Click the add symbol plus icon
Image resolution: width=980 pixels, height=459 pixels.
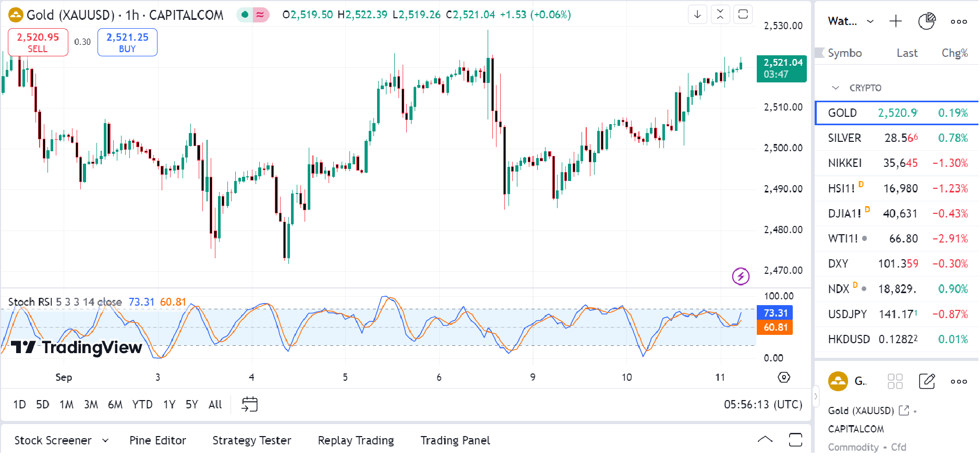coord(896,21)
